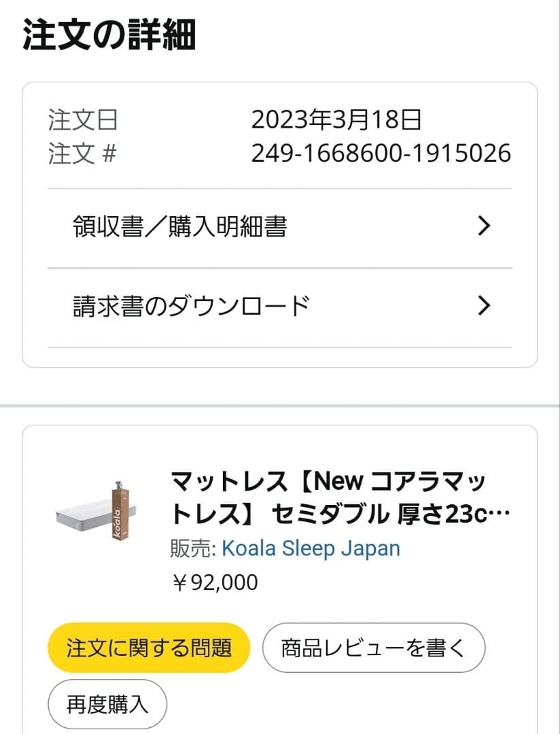Image resolution: width=560 pixels, height=734 pixels.
Task: Open the Koala Sleep Japan seller link
Action: (311, 548)
